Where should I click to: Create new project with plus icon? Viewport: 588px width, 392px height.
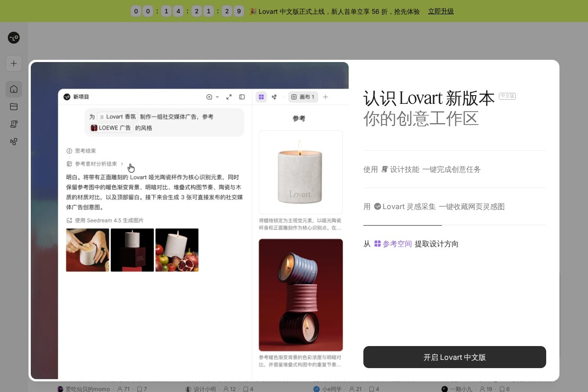pos(14,63)
